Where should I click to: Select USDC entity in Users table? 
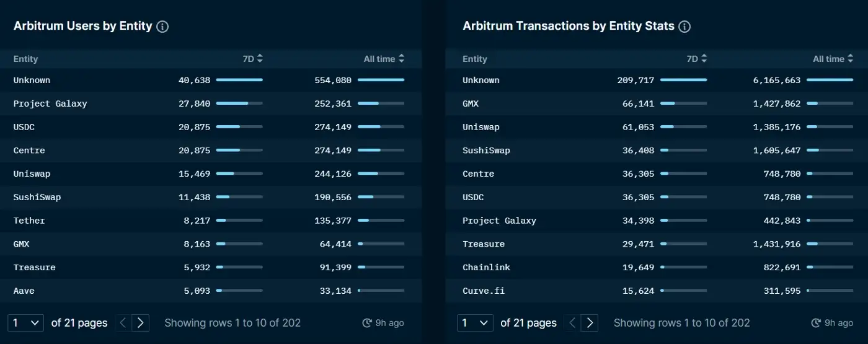click(x=24, y=127)
